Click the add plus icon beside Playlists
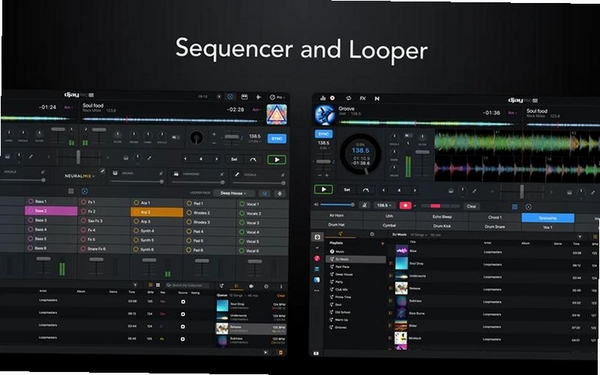Screen dimensions: 600x375 tap(382, 243)
